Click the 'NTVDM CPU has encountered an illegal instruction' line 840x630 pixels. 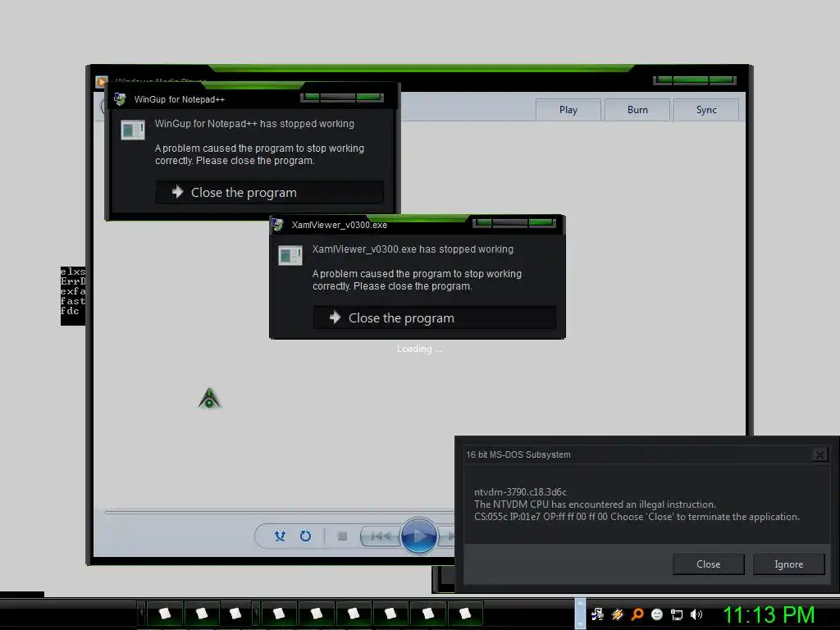595,504
